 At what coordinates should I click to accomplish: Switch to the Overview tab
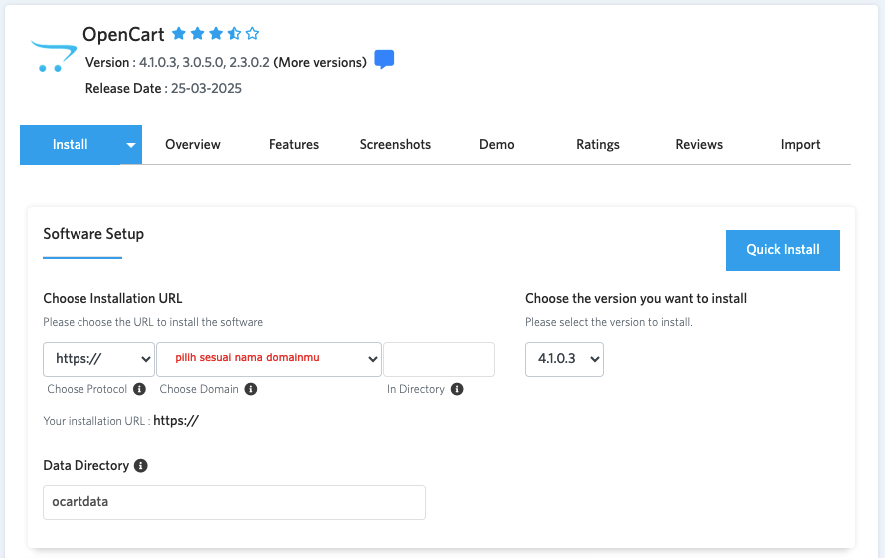pos(192,145)
